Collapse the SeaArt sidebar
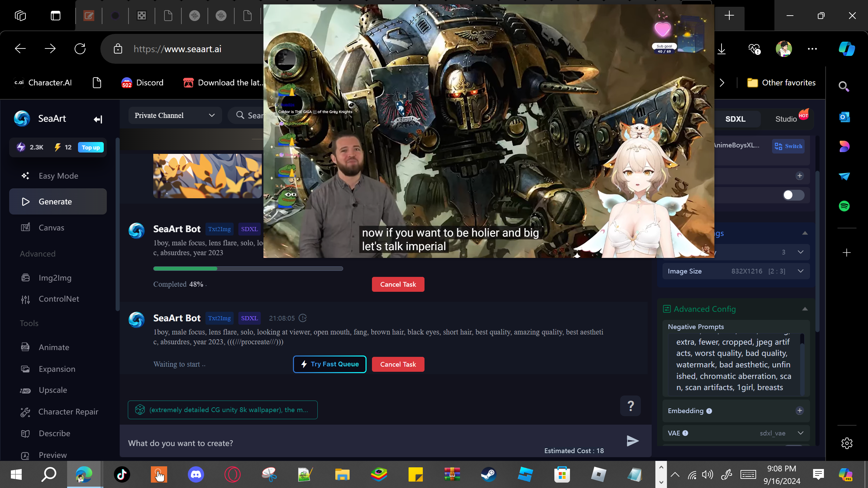This screenshot has width=868, height=488. pos(98,119)
